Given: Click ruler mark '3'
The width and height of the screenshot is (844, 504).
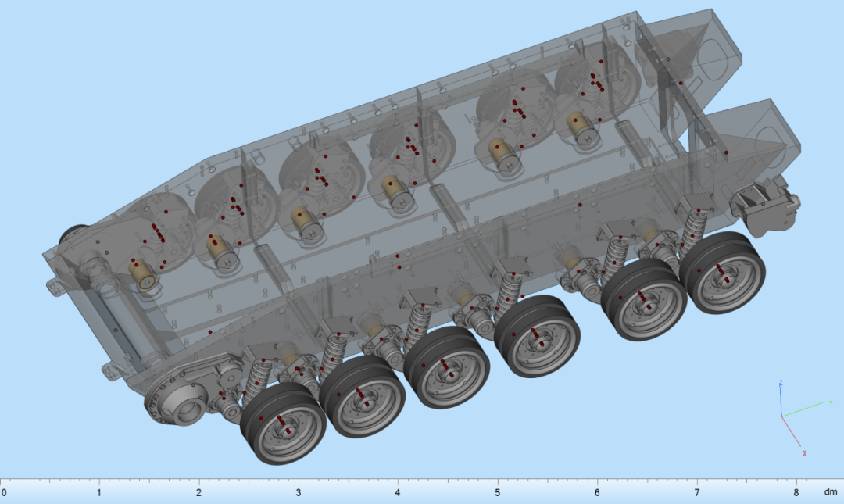Looking at the screenshot, I should pyautogui.click(x=299, y=492).
